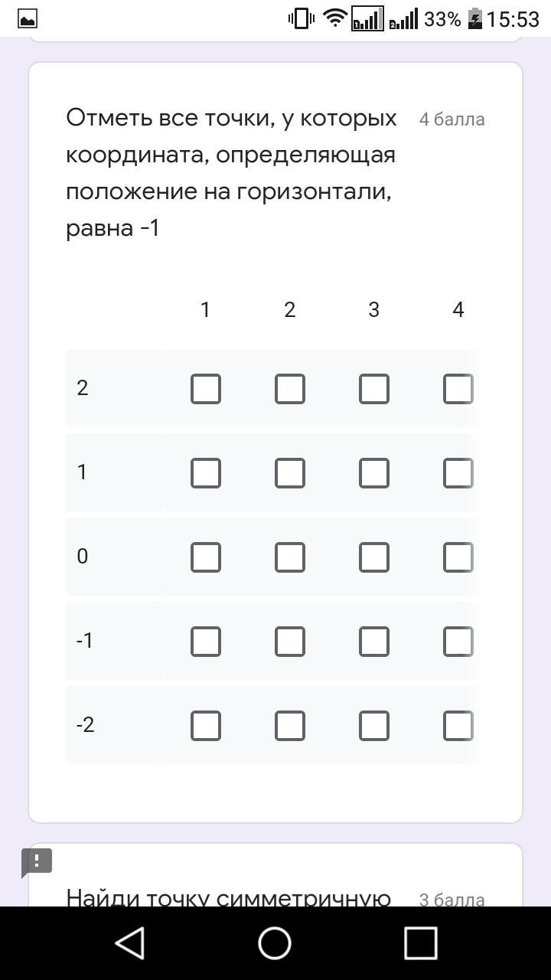This screenshot has width=551, height=980.
Task: Check the box in row -1, column 4
Action: tap(458, 642)
